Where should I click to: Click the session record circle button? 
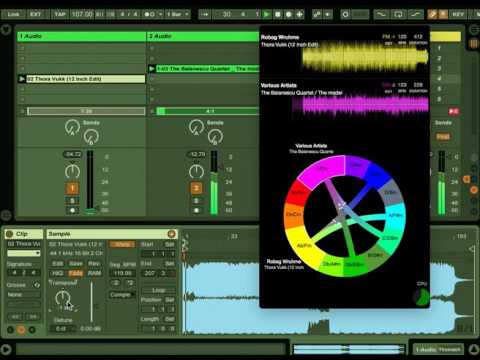(x=345, y=14)
